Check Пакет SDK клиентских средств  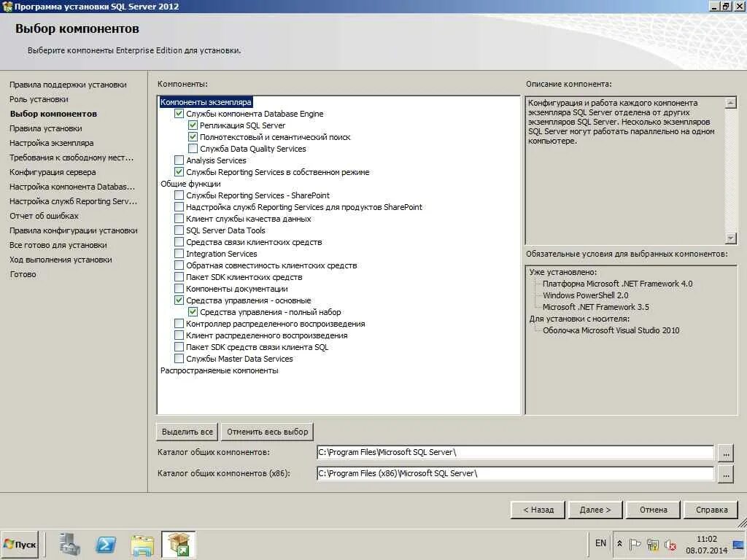point(179,277)
